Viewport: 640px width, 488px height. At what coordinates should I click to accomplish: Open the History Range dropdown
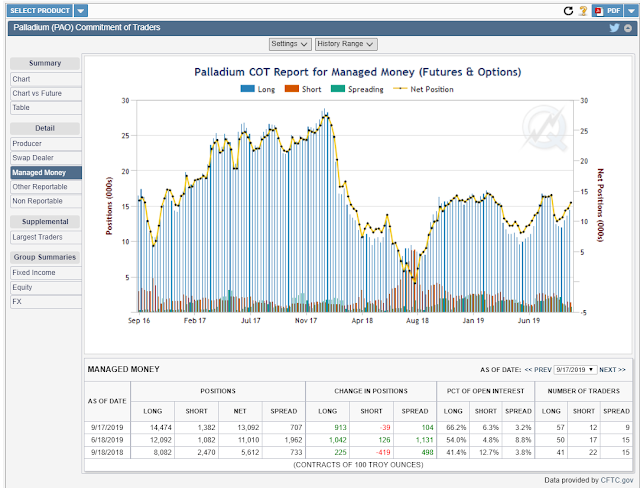(x=346, y=44)
